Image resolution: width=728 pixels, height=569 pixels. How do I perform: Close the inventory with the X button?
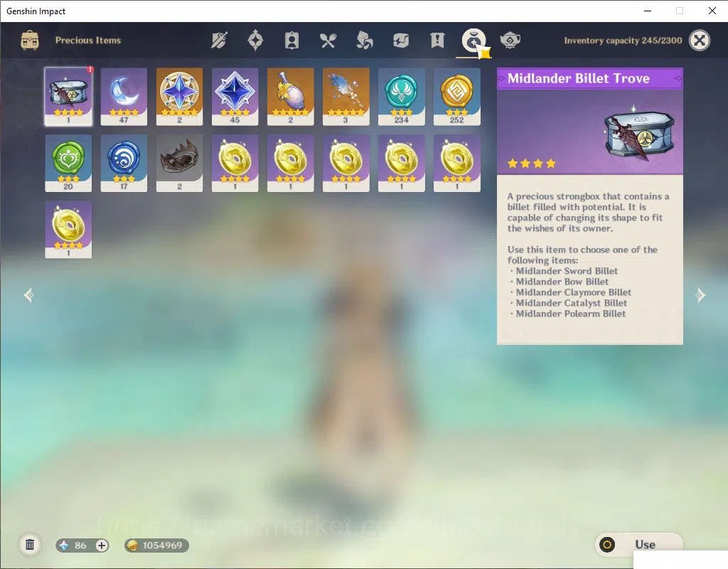coord(700,41)
